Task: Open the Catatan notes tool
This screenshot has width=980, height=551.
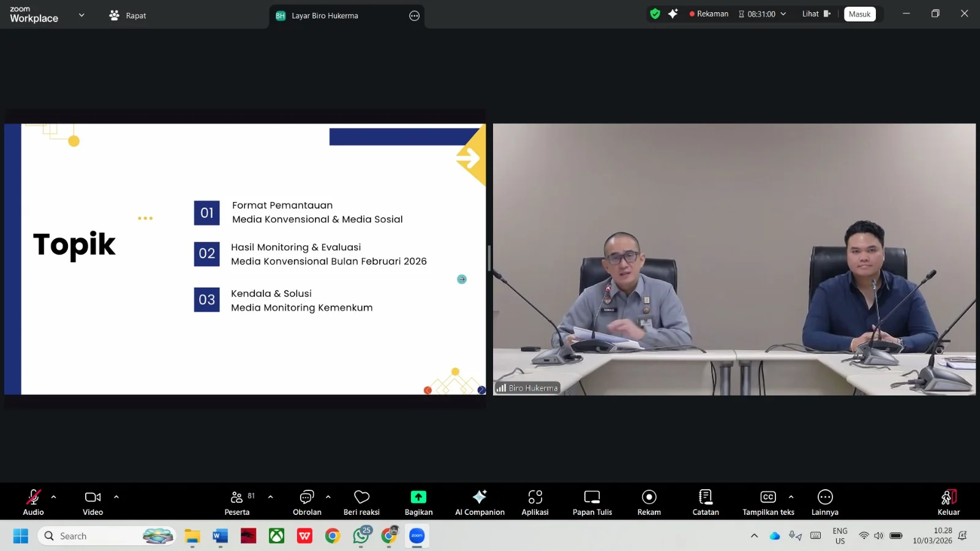Action: point(706,502)
